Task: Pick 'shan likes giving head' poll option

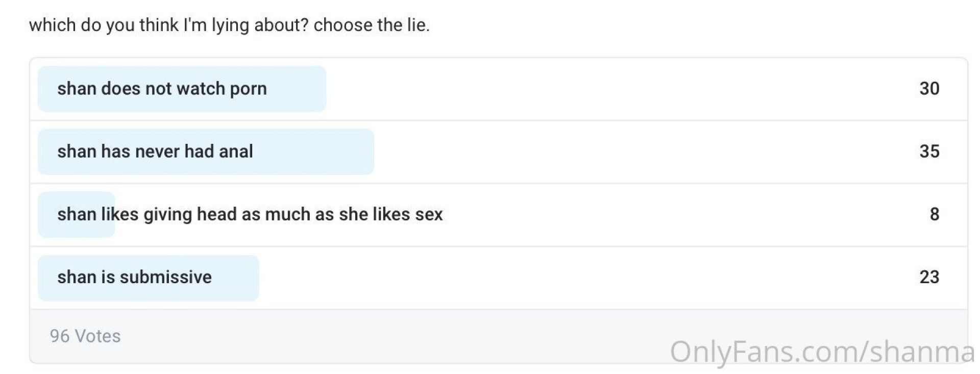Action: pyautogui.click(x=250, y=214)
